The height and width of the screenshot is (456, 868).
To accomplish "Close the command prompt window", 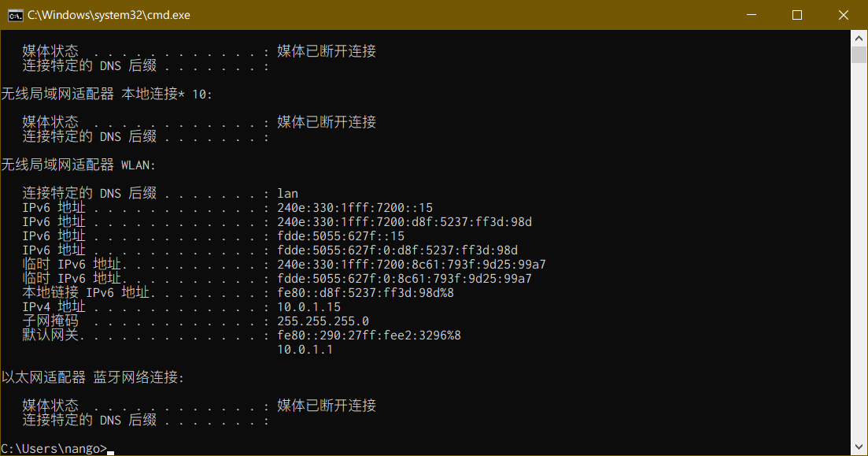I will pyautogui.click(x=844, y=15).
